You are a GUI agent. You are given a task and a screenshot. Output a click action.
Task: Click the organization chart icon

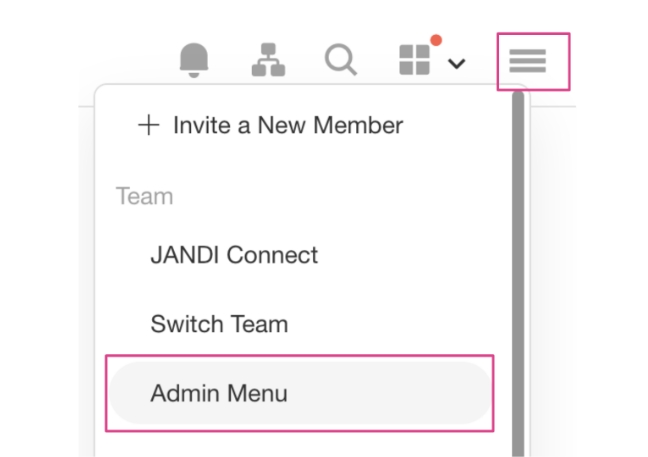268,61
